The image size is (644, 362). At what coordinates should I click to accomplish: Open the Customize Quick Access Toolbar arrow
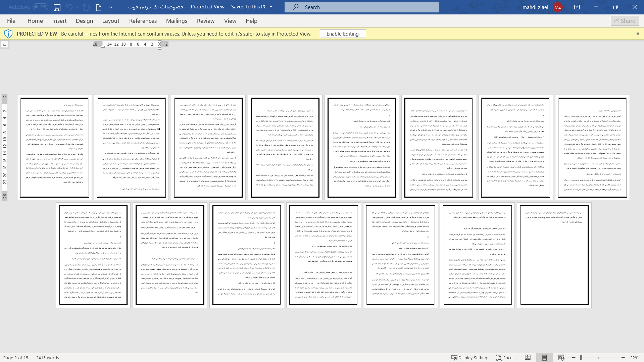(111, 7)
